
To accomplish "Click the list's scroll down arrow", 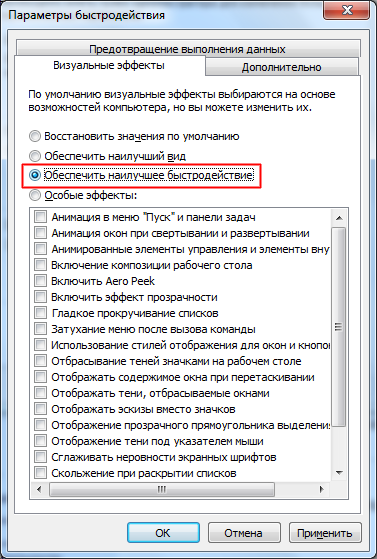I will (339, 473).
